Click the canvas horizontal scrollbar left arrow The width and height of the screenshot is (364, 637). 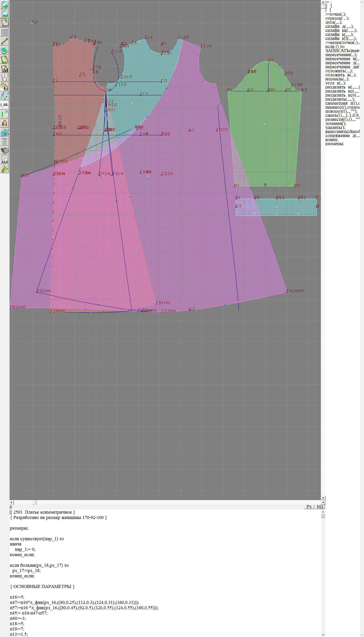[x=12, y=502]
